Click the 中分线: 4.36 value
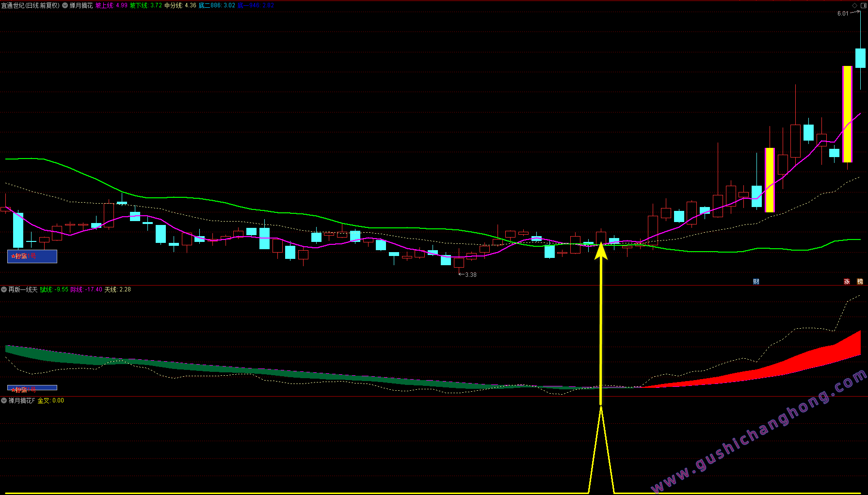 (x=180, y=5)
